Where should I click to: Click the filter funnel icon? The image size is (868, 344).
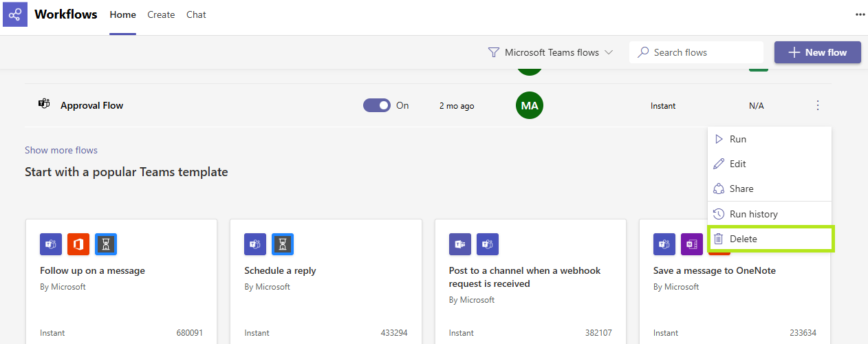pos(493,52)
